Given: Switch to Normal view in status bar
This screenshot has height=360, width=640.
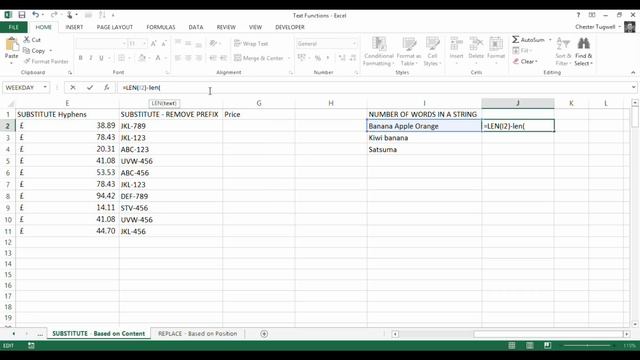Looking at the screenshot, I should coord(511,346).
